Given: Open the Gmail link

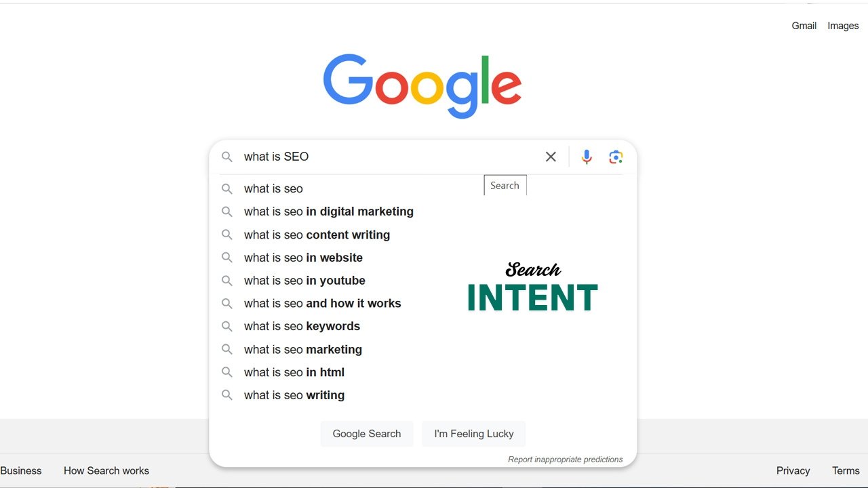Looking at the screenshot, I should 804,26.
